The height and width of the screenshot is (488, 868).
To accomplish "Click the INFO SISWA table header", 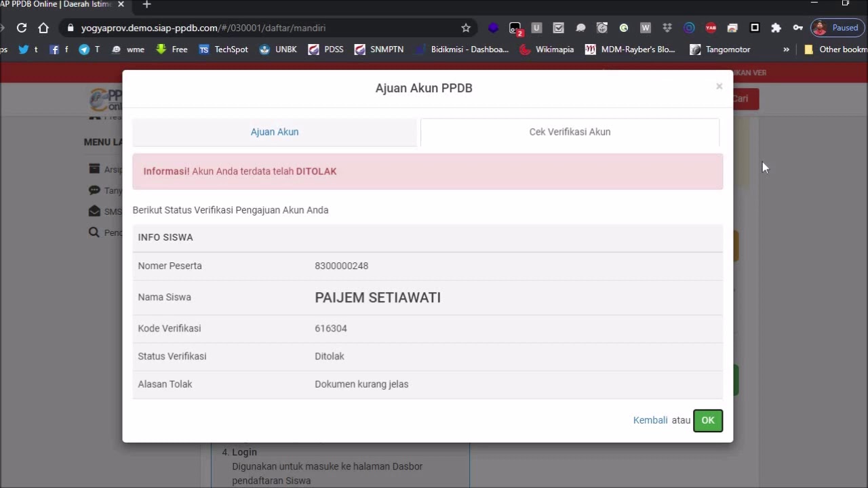I will pos(428,237).
